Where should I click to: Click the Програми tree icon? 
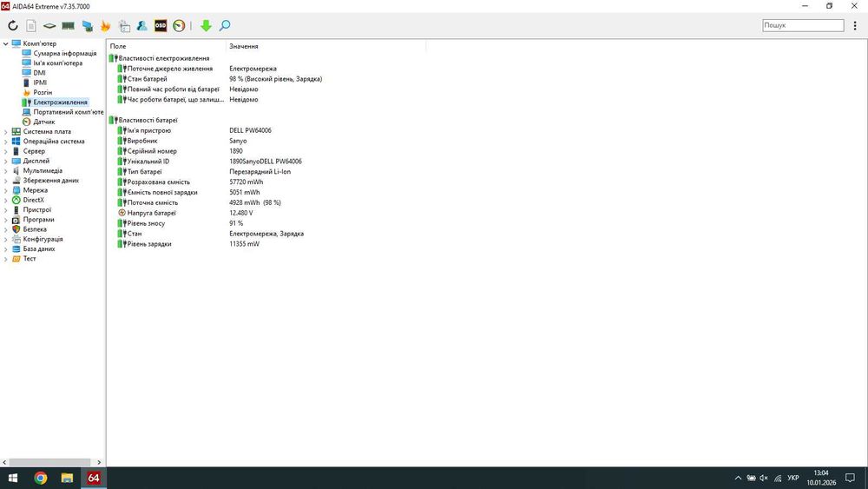pyautogui.click(x=16, y=220)
